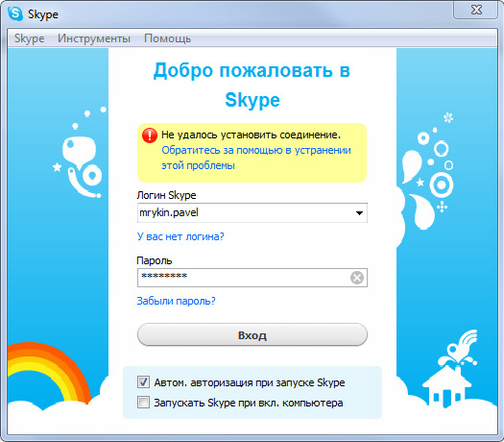Close the Skype window
Viewport: 504px width, 442px height.
coord(476,10)
